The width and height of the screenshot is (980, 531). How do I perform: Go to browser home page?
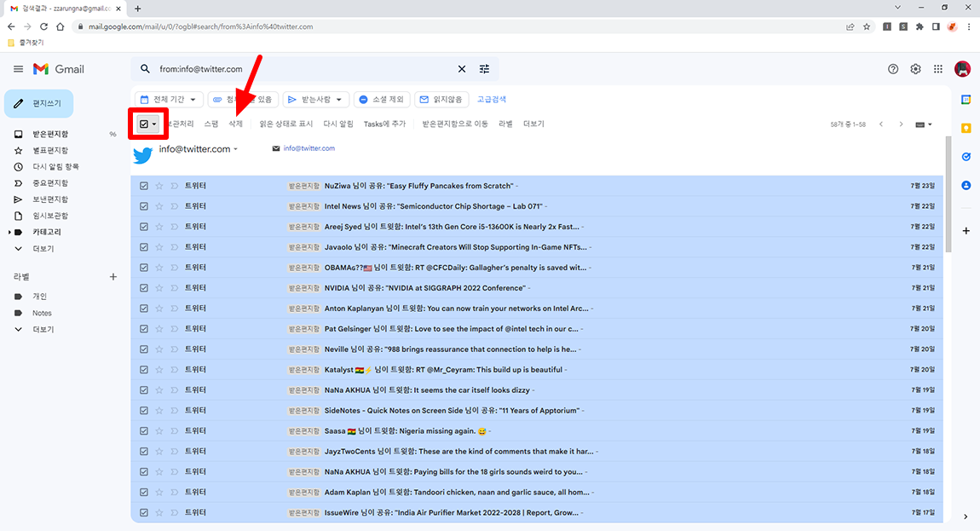coord(60,26)
